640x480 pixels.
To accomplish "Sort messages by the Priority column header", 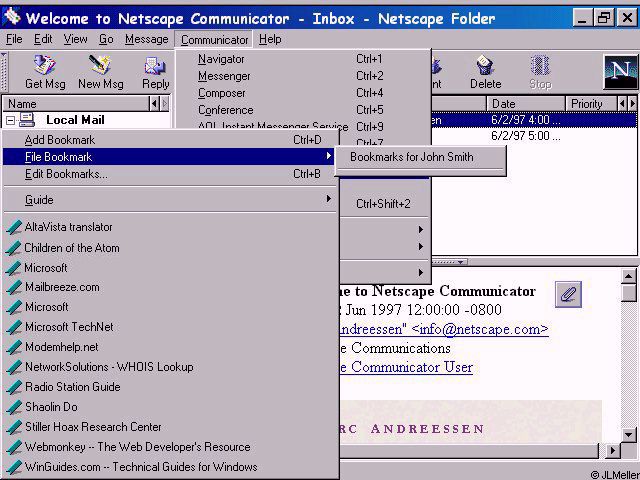I will pos(591,104).
